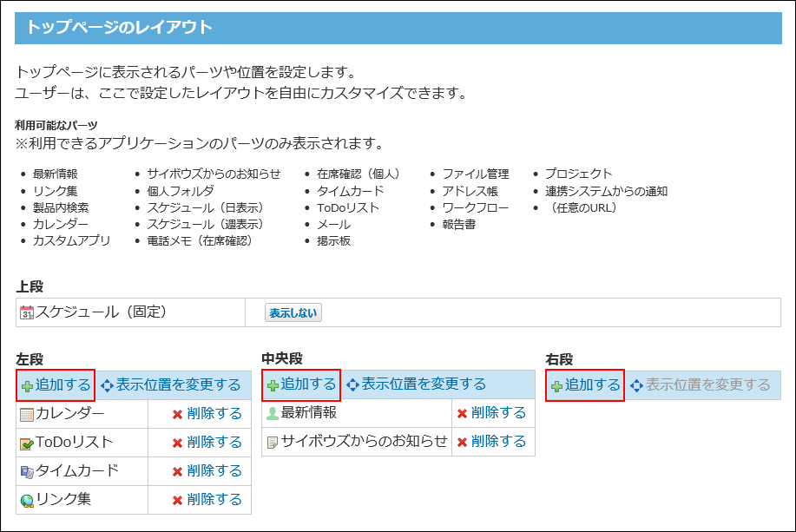Click 個人フォルダ in available parts list
This screenshot has width=796, height=532.
click(x=181, y=192)
